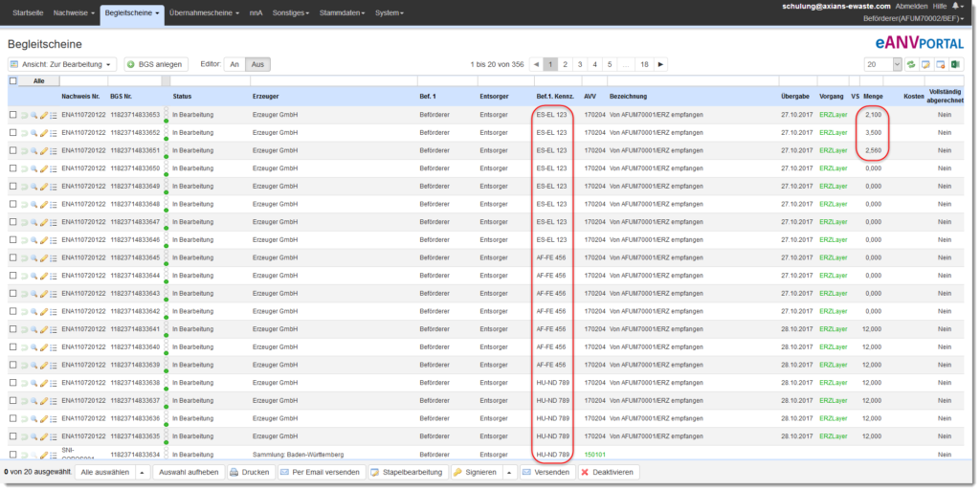Go to previous page arrow

pos(536,64)
